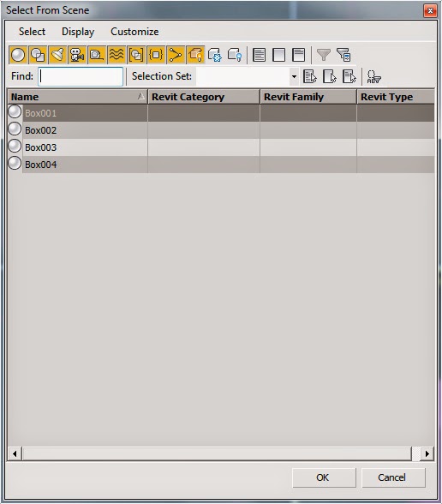Select the Box004 row name
Image resolution: width=442 pixels, height=504 pixels.
(40, 165)
